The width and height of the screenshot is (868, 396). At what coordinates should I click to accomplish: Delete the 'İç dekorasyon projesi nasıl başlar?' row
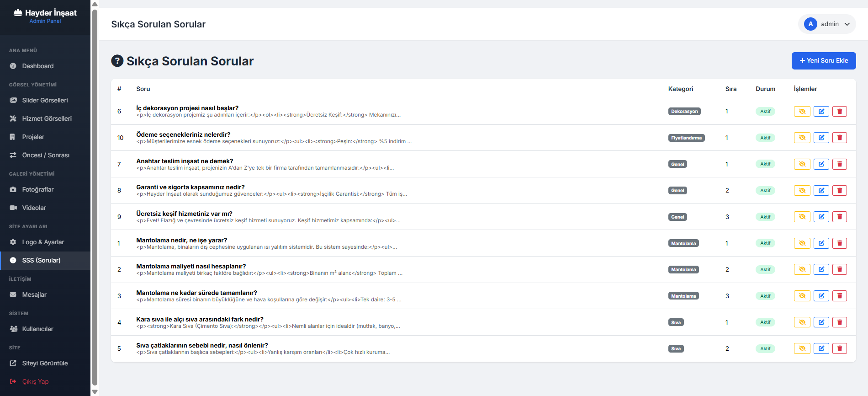(x=839, y=112)
